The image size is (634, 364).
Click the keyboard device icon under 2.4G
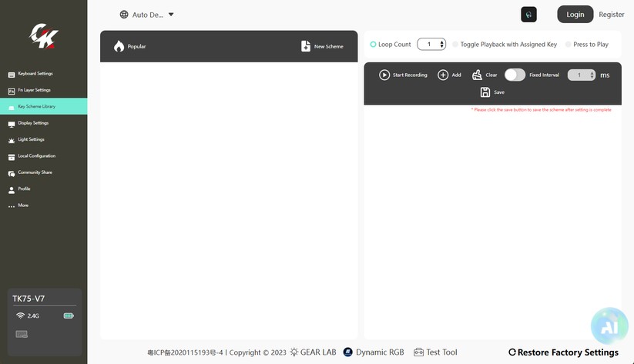coord(22,334)
